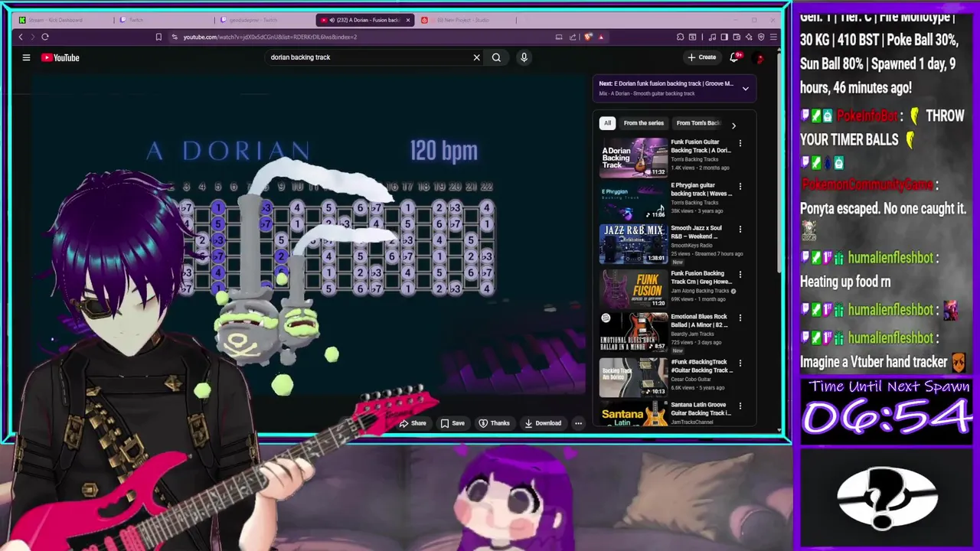Viewport: 980px width, 551px height.
Task: Open the account avatar menu
Action: point(759,57)
